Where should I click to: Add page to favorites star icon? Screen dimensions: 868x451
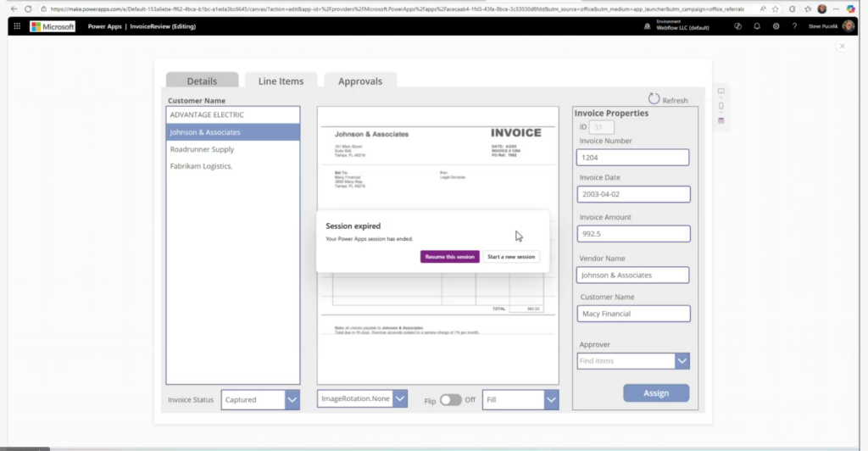(775, 8)
